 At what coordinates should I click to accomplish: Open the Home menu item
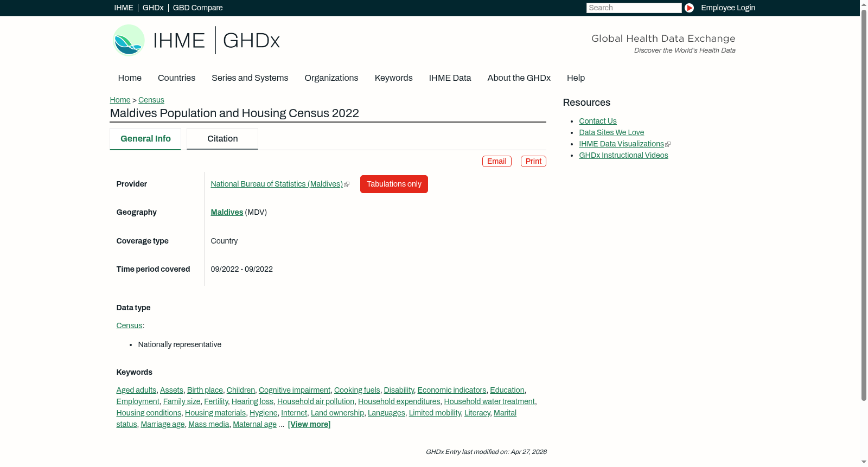(130, 78)
